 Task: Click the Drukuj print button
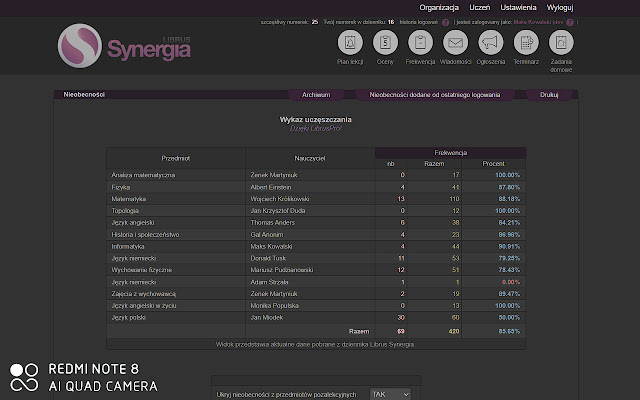549,95
